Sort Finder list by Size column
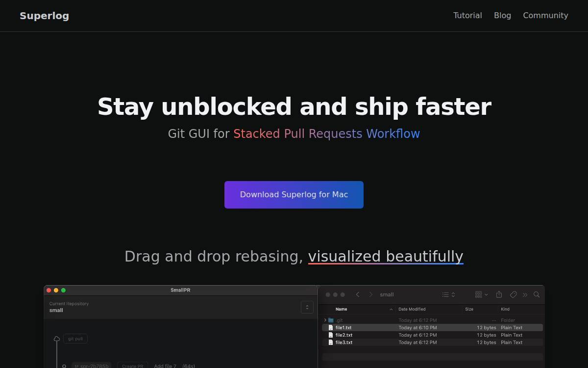This screenshot has height=368, width=588. click(x=469, y=309)
